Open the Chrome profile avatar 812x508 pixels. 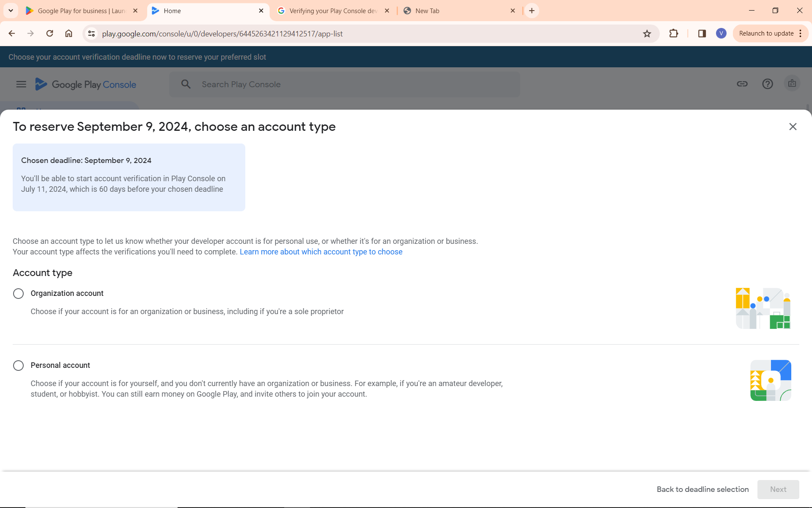point(721,33)
